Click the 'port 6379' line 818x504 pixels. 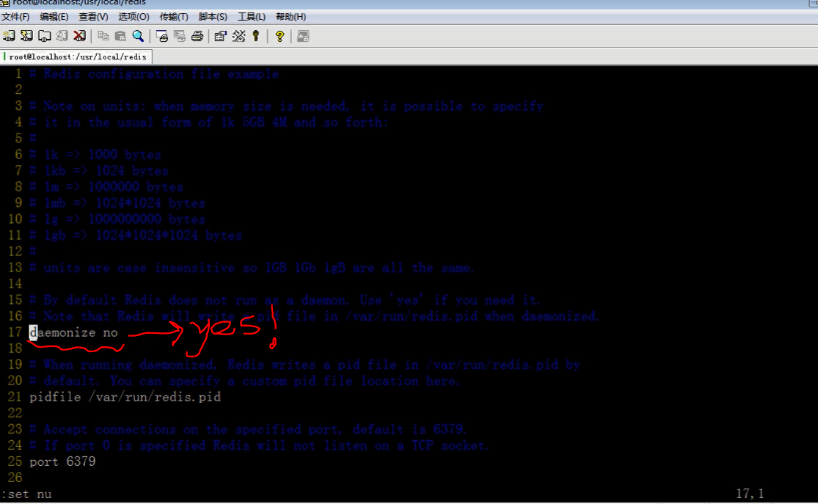pyautogui.click(x=62, y=461)
